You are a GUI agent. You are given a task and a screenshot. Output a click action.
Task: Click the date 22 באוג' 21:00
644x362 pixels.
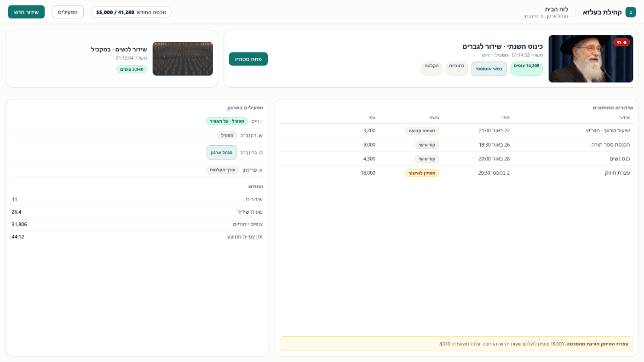pos(494,130)
